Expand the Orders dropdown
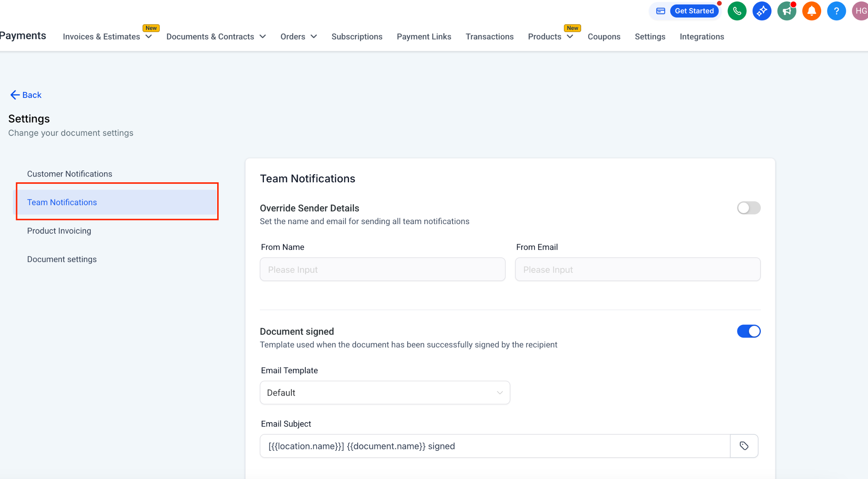Viewport: 868px width, 479px height. (x=298, y=37)
